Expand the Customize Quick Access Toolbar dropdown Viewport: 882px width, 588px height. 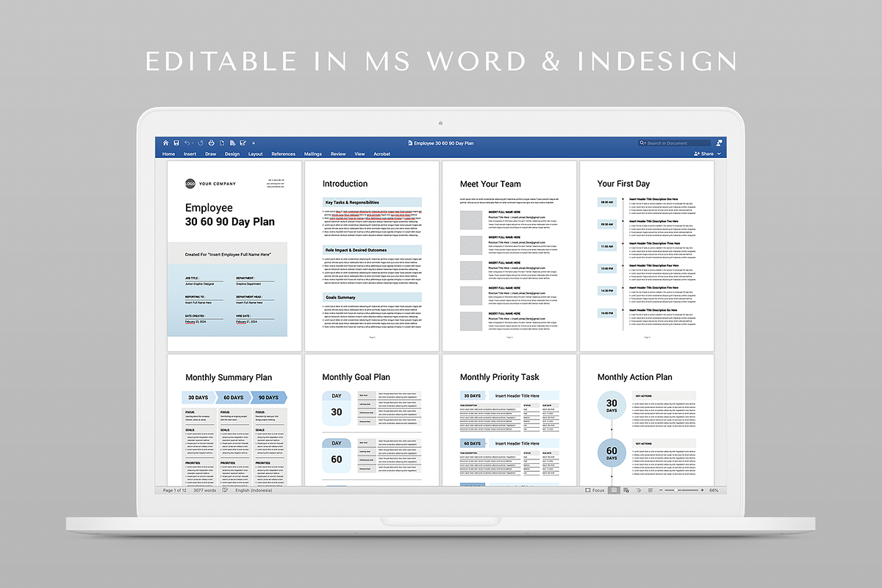254,143
